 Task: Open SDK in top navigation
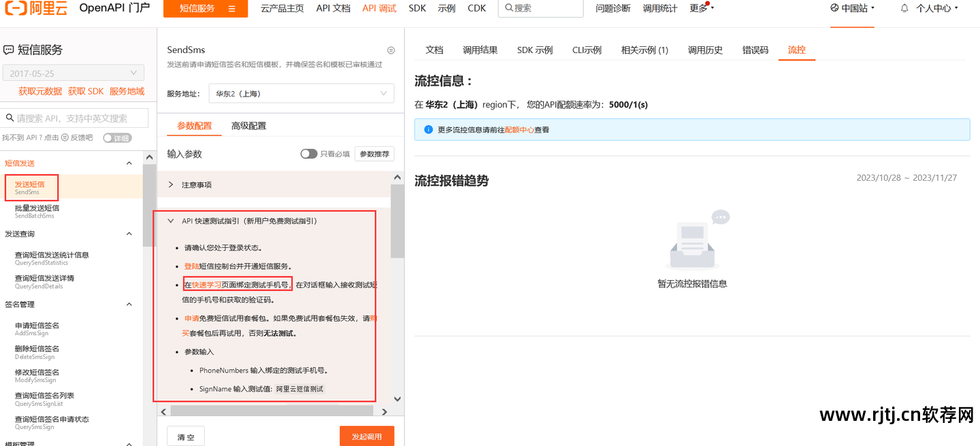[417, 8]
